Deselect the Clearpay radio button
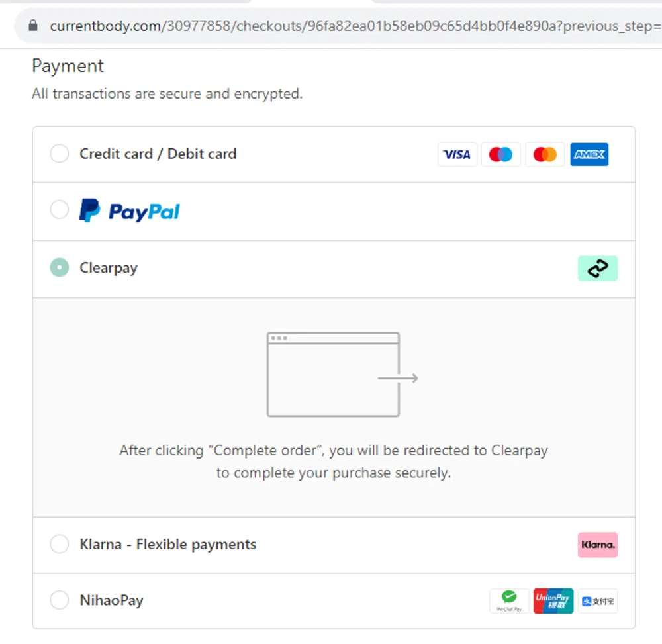 (59, 267)
